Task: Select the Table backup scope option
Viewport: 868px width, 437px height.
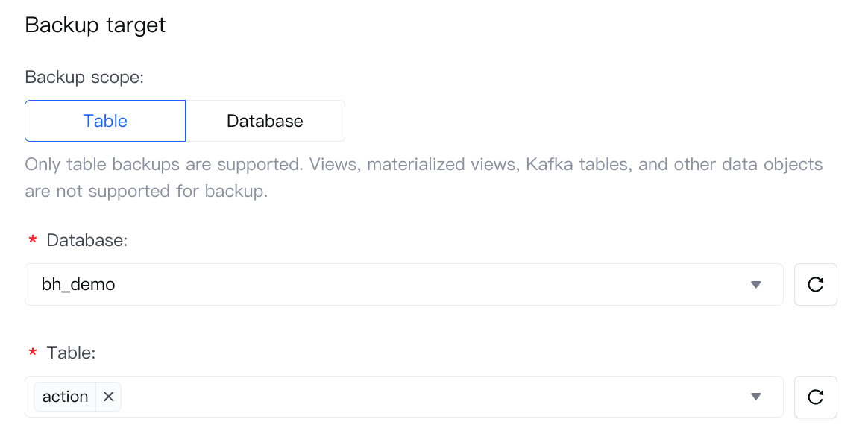Action: (x=105, y=121)
